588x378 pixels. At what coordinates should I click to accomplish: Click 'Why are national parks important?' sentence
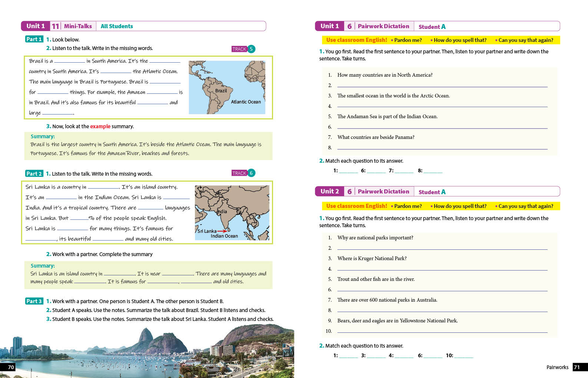click(375, 238)
